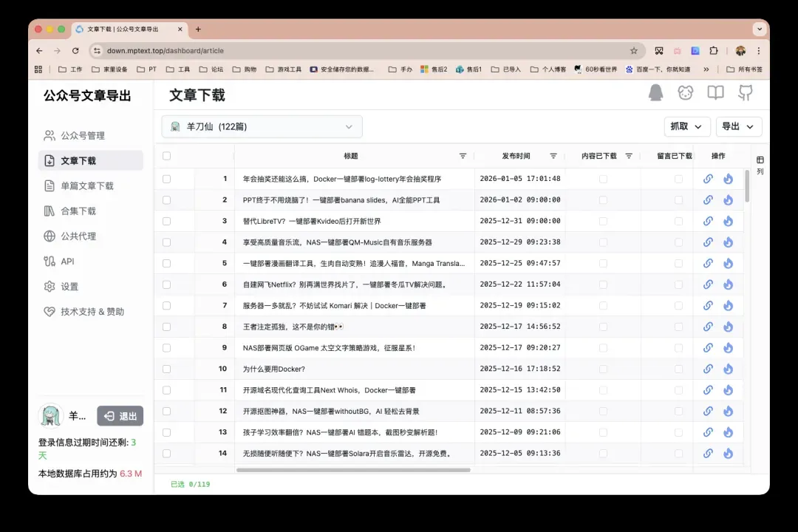Go to 公众号管理 in the sidebar

point(83,136)
